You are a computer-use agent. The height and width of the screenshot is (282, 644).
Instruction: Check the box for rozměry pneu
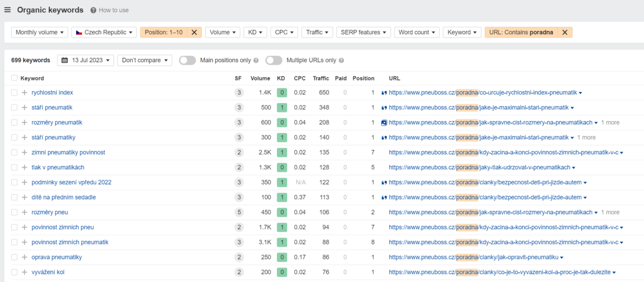[14, 212]
